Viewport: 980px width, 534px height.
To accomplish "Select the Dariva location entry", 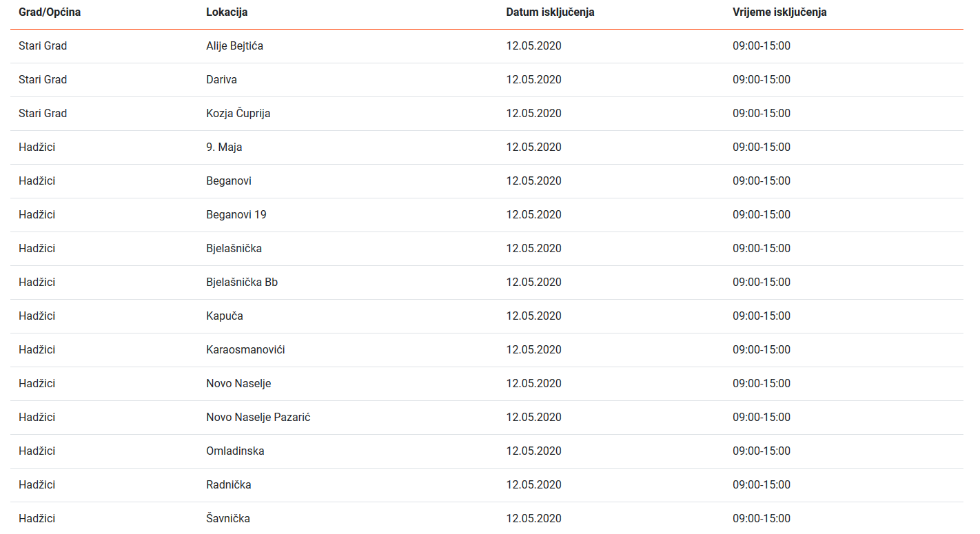I will 221,80.
